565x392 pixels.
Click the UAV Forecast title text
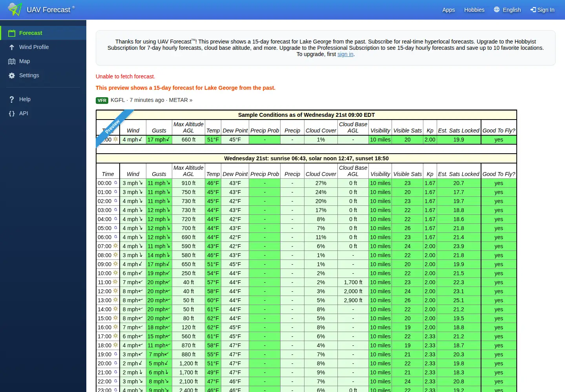(x=49, y=10)
